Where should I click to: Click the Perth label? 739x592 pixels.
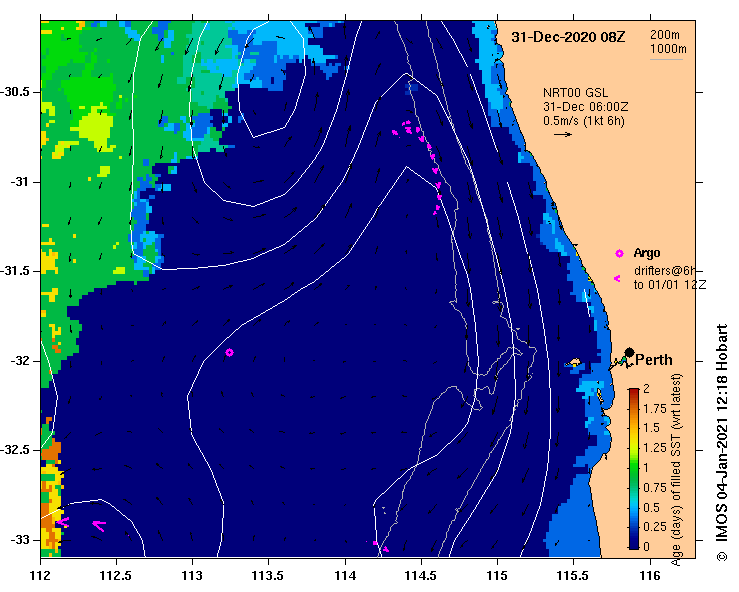coord(654,360)
